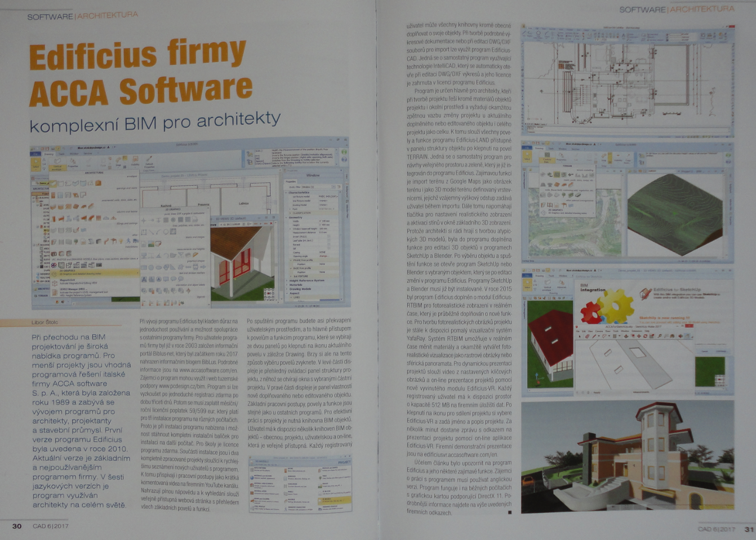756x540 pixels.
Task: Click the 'Ložnice' room label in the floor plan
Action: [x=243, y=203]
